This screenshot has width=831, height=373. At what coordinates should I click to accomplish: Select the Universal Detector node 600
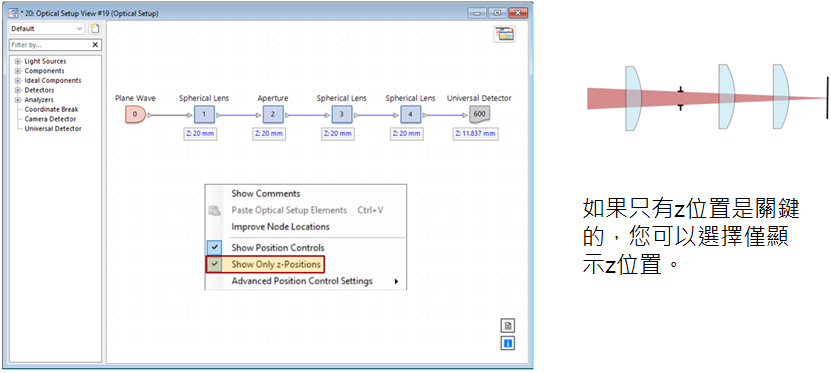click(x=480, y=114)
